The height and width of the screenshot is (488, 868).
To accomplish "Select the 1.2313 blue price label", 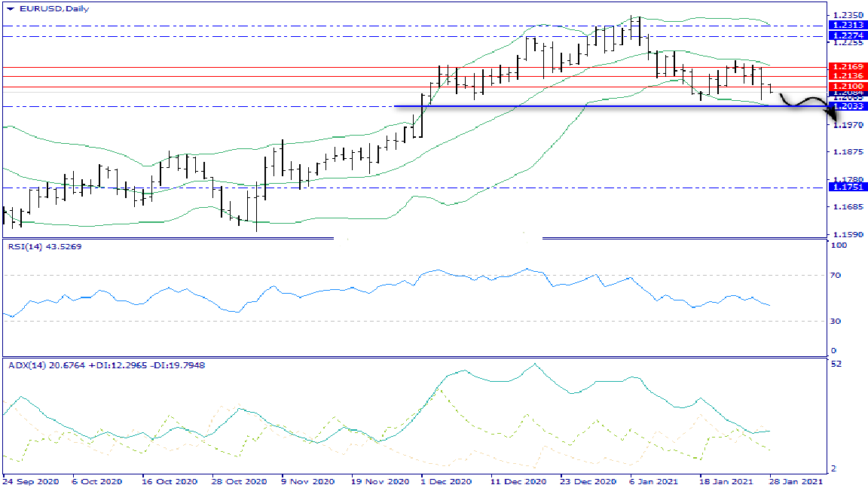I will click(x=846, y=26).
